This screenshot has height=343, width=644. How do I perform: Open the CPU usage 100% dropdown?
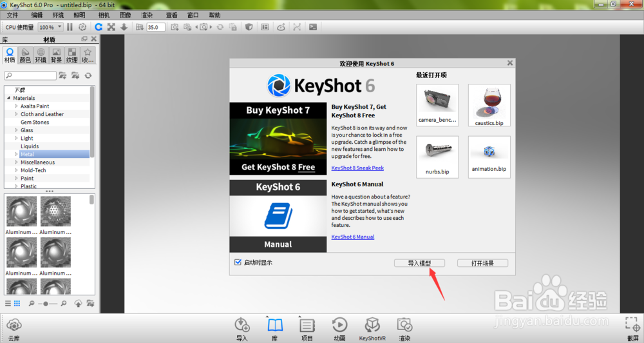point(50,27)
